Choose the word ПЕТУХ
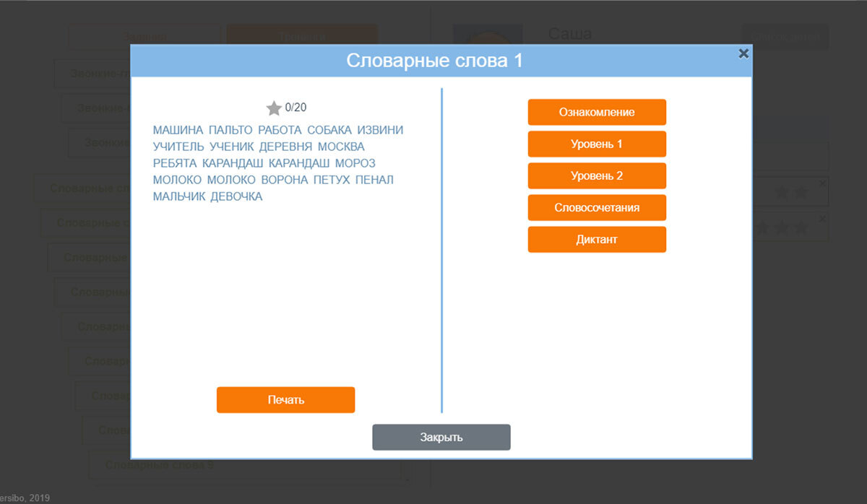Image resolution: width=867 pixels, height=504 pixels. (x=332, y=180)
